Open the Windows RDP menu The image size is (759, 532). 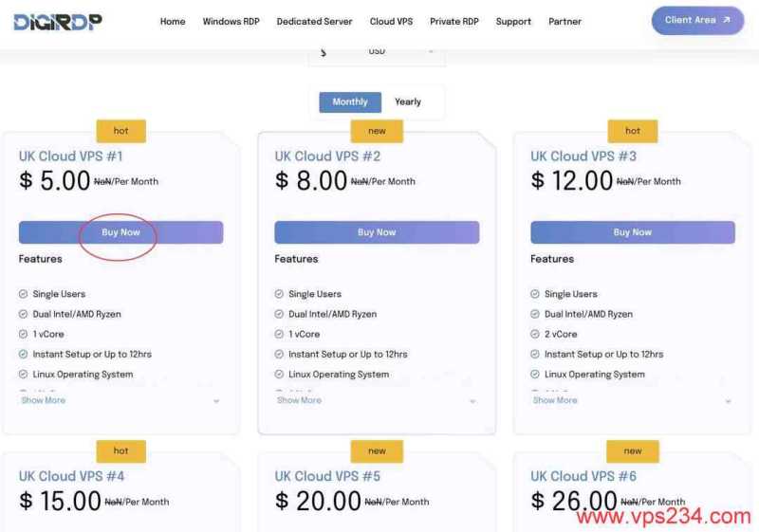click(x=231, y=22)
